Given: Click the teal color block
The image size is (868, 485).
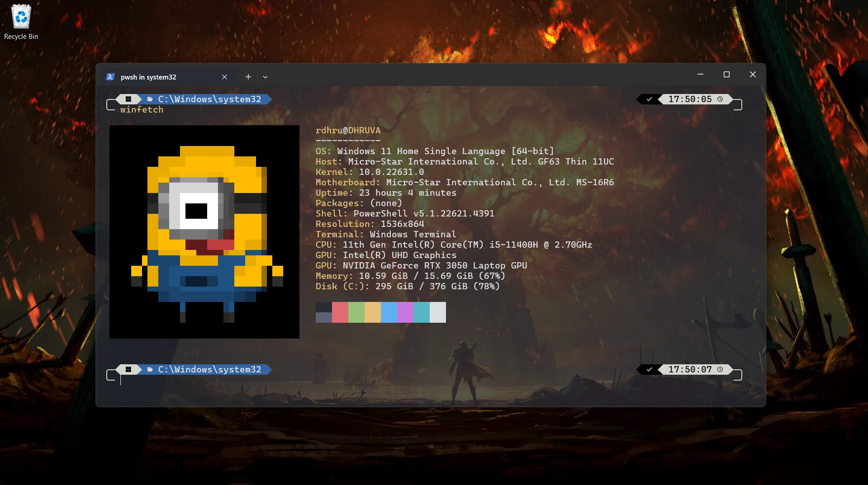Looking at the screenshot, I should pyautogui.click(x=422, y=312).
